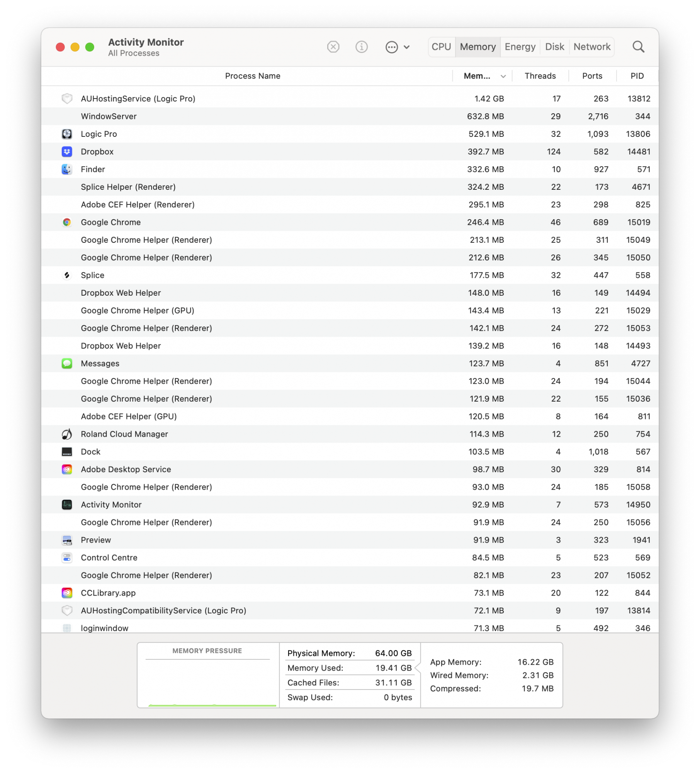Click the Splice app icon
The width and height of the screenshot is (700, 773).
67,275
